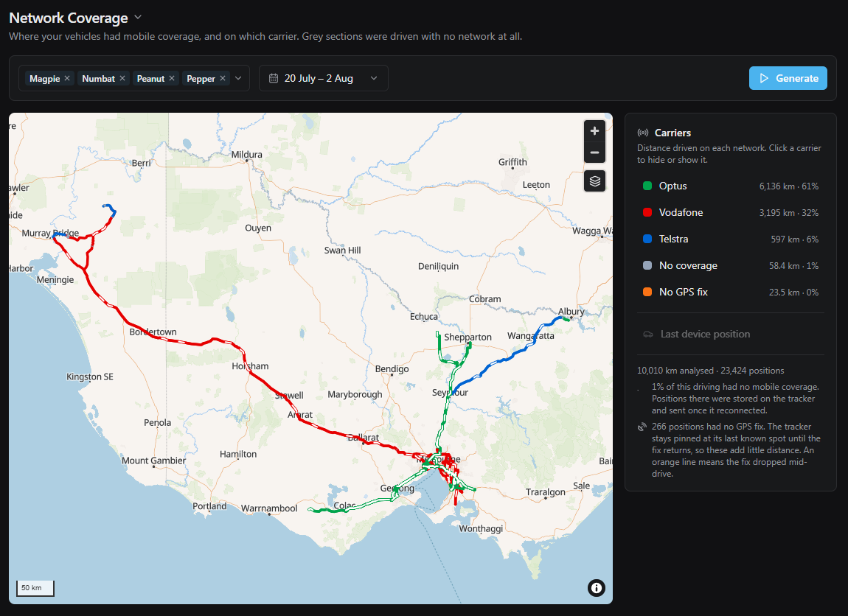The width and height of the screenshot is (848, 616).
Task: Click the Network Coverage page title
Action: 69,18
